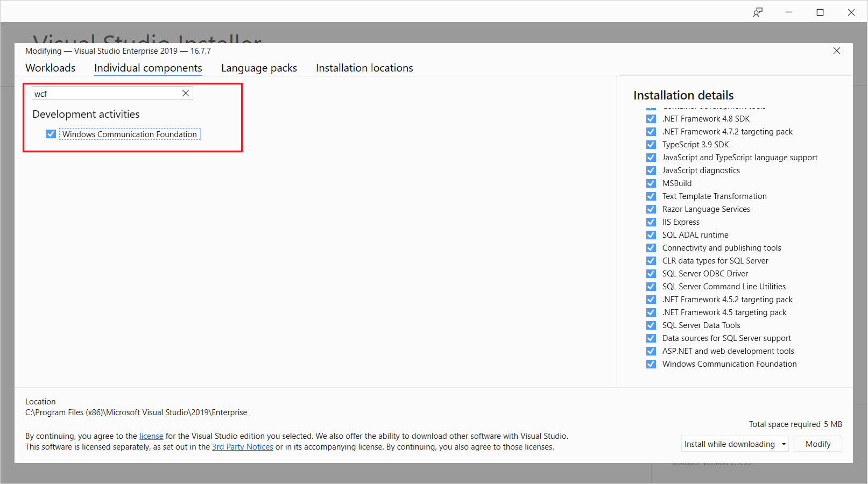Close the Visual Studio Installer window

(x=851, y=12)
